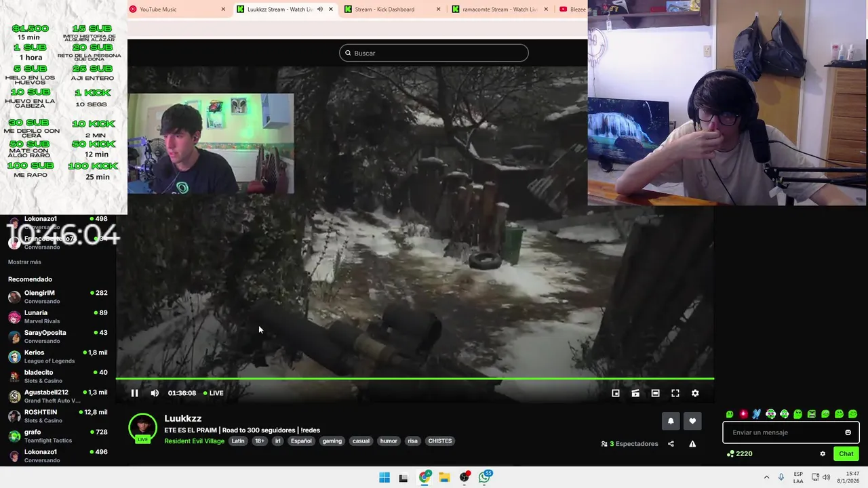Screen dimensions: 868x488
Task: Open the Windows Start menu
Action: (x=384, y=477)
